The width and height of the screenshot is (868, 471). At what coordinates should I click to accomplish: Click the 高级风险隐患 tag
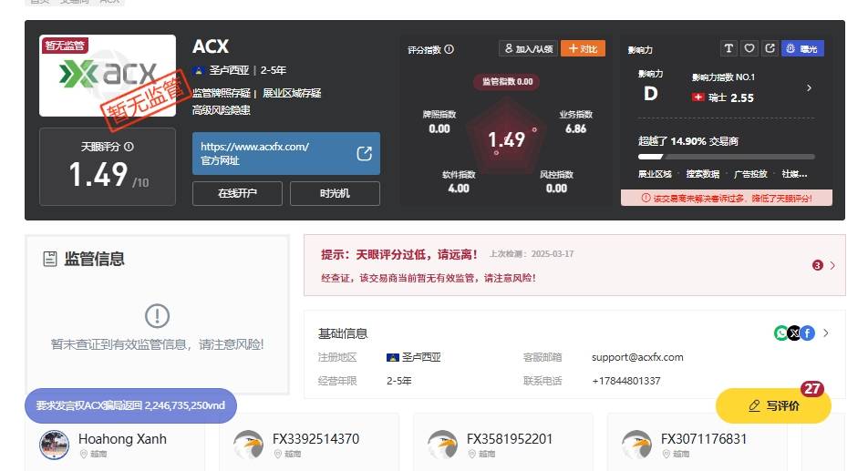[222, 110]
